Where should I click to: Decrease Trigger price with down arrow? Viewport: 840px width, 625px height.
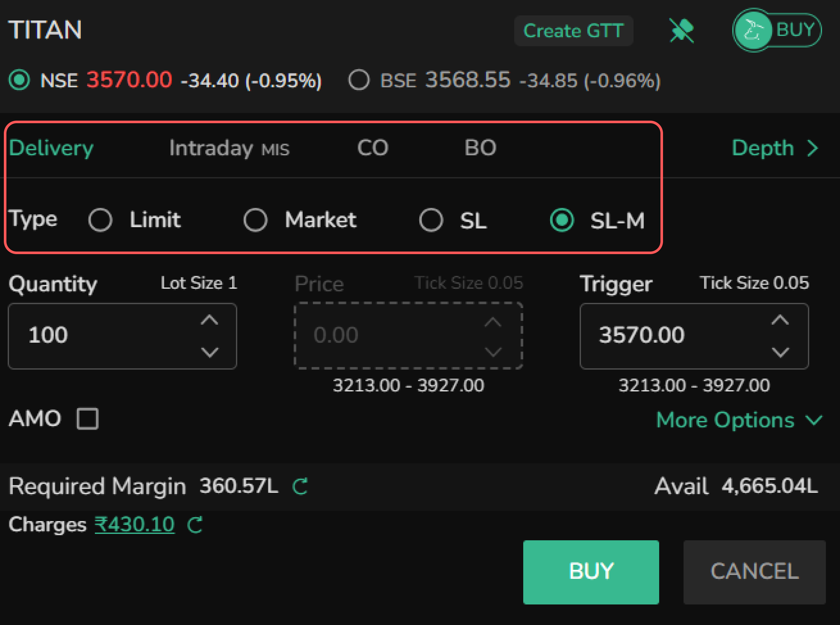pos(780,352)
